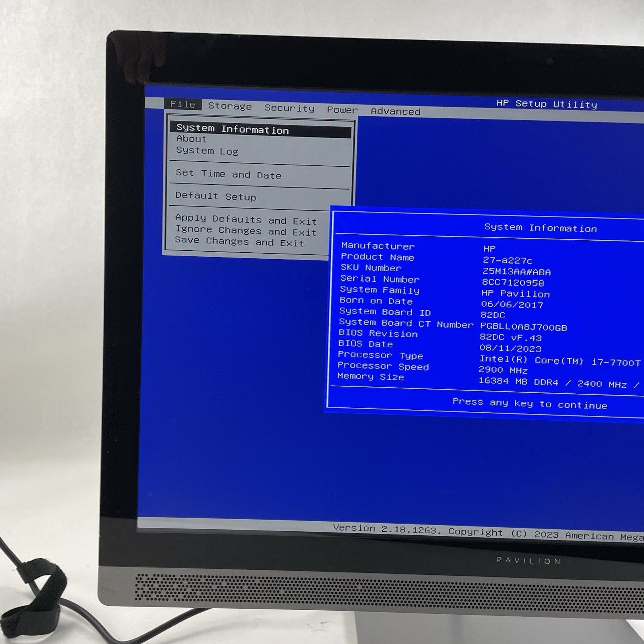The width and height of the screenshot is (644, 644).
Task: Open the File menu
Action: [183, 104]
